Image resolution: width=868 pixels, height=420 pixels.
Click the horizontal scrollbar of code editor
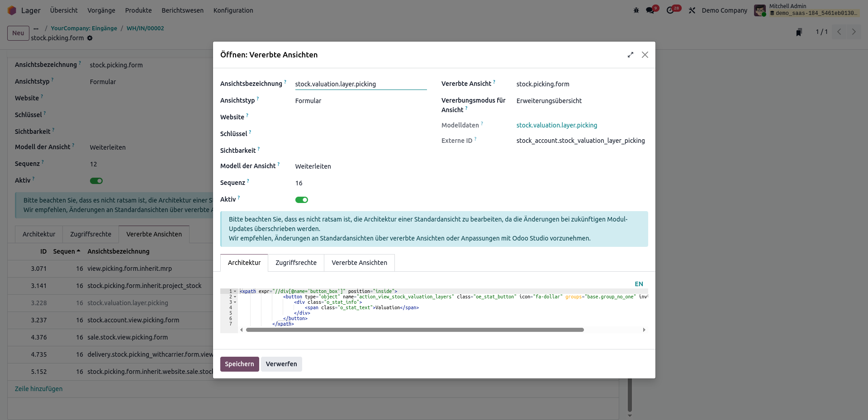click(414, 330)
